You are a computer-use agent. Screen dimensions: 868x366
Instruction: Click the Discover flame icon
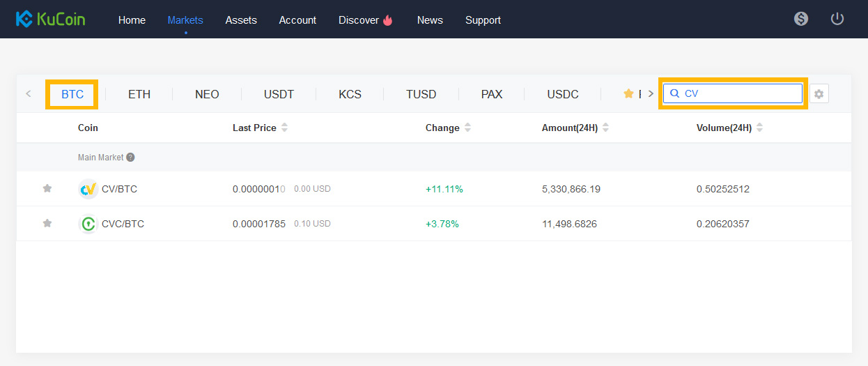388,20
